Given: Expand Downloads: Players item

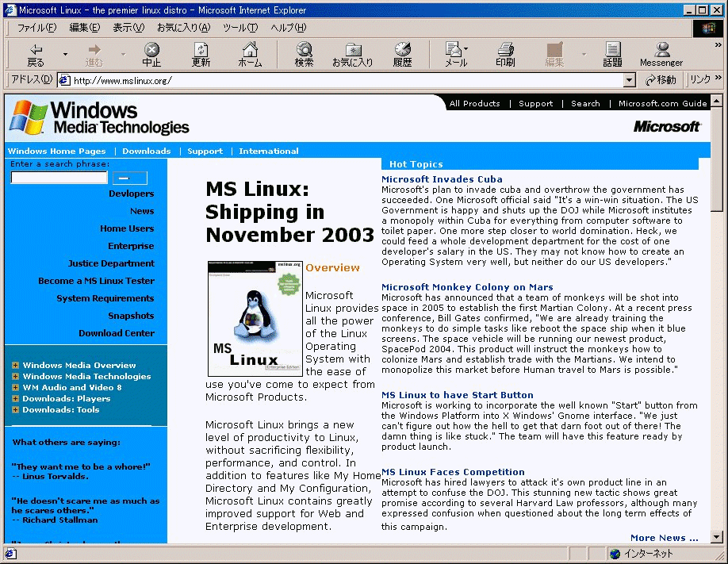Looking at the screenshot, I should coord(15,399).
